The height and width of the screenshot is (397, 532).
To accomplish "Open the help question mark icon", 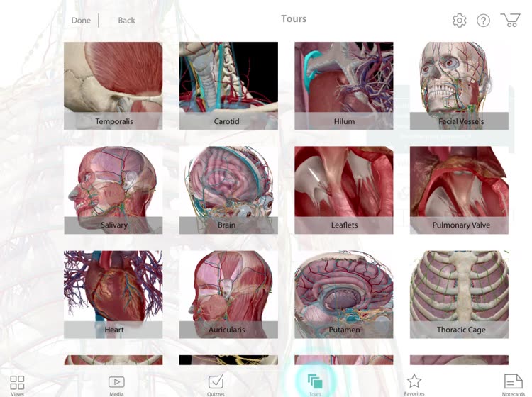I will tap(483, 21).
